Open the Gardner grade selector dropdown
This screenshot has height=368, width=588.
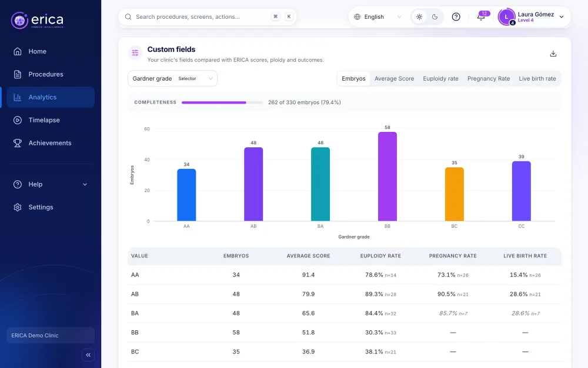click(172, 78)
